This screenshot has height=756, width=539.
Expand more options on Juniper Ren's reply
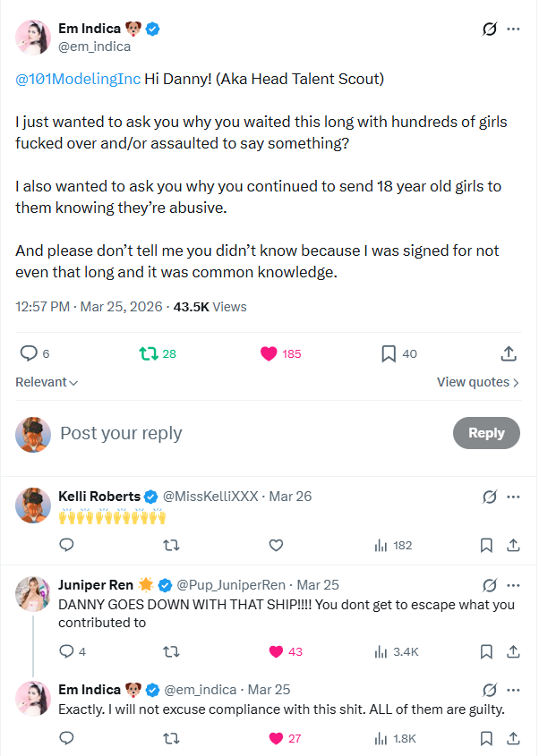tap(514, 585)
